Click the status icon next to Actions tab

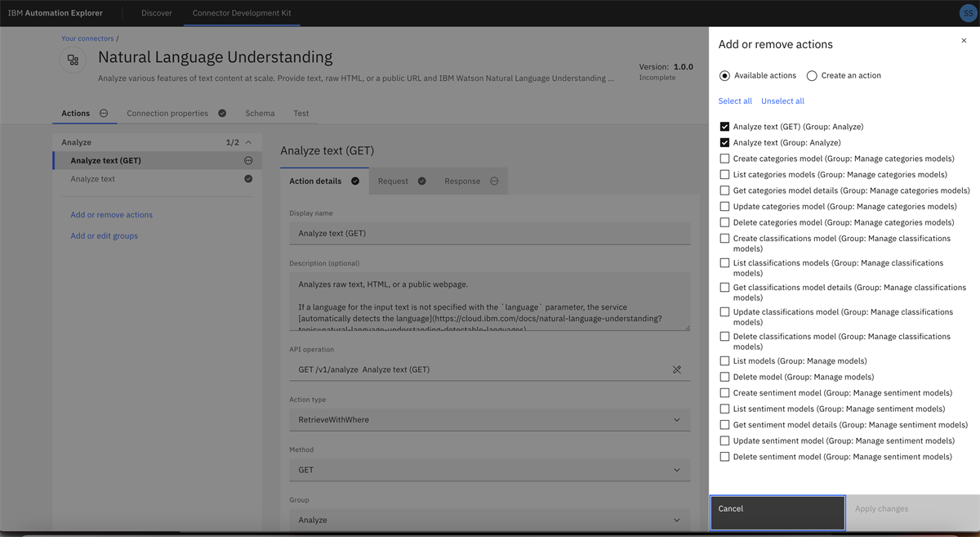pyautogui.click(x=104, y=114)
